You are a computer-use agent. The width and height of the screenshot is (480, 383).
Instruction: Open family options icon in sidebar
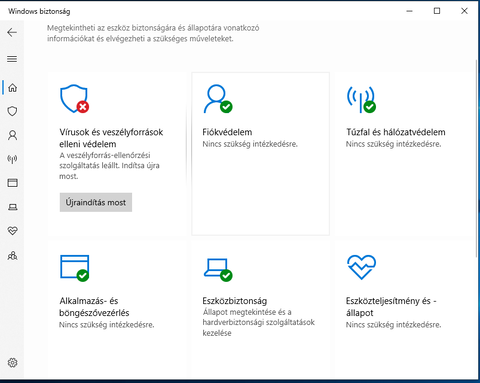12,256
